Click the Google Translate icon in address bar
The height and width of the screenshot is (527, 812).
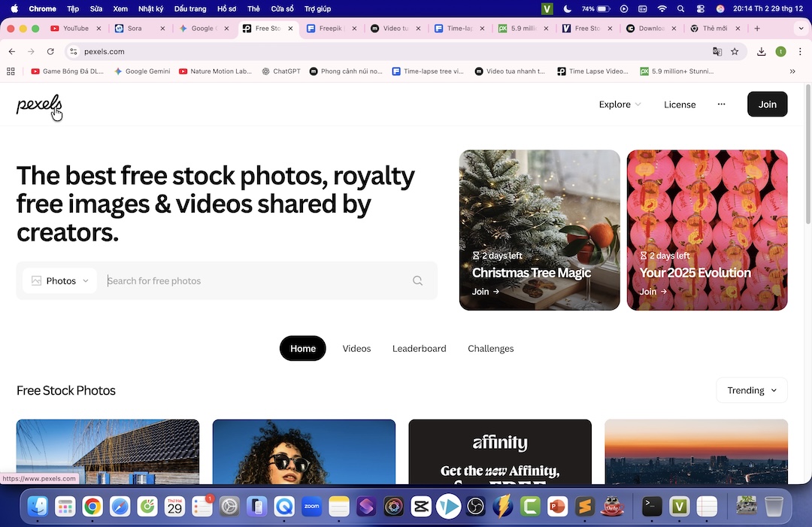[x=717, y=52]
